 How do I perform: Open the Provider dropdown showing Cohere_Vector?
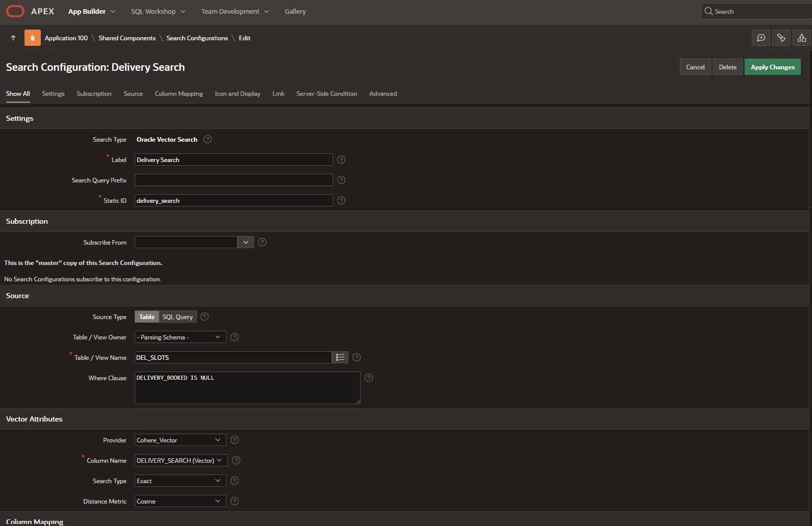click(181, 440)
